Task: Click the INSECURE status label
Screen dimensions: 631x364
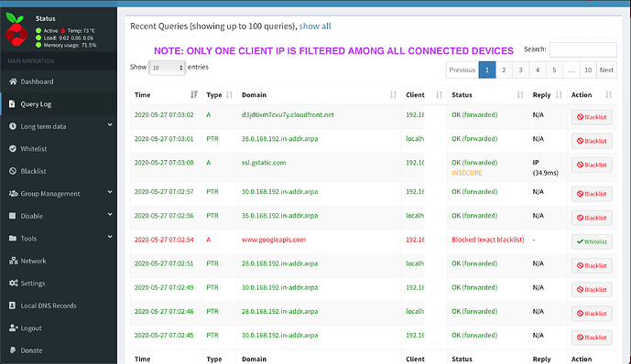Action: [467, 173]
